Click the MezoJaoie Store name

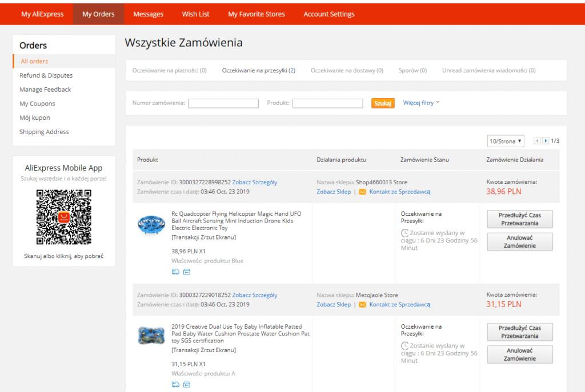coord(377,295)
